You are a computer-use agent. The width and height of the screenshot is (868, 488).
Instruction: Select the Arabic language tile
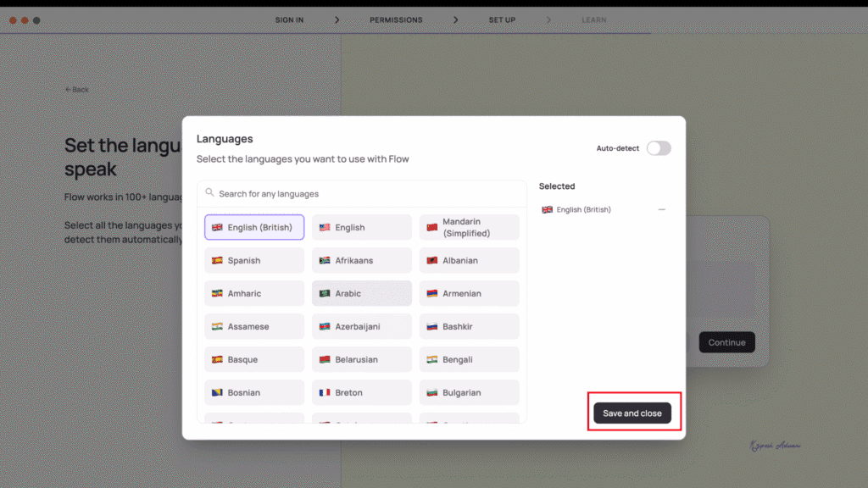click(x=361, y=293)
